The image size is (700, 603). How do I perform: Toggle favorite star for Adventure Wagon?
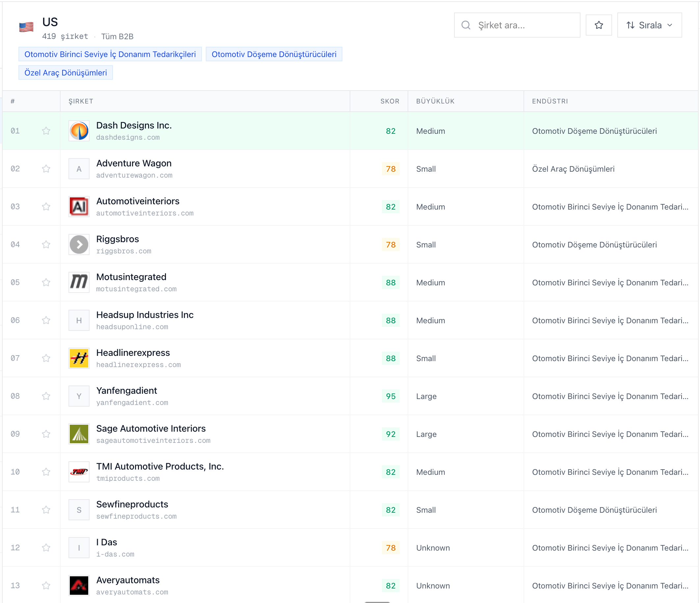[46, 169]
